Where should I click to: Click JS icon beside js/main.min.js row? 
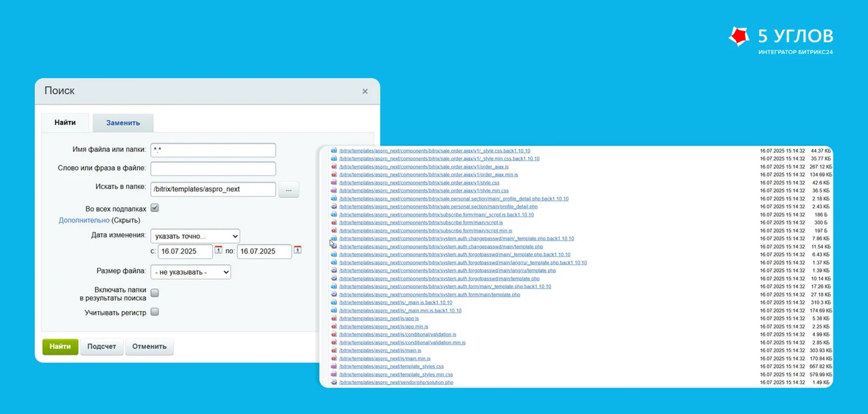pos(334,359)
